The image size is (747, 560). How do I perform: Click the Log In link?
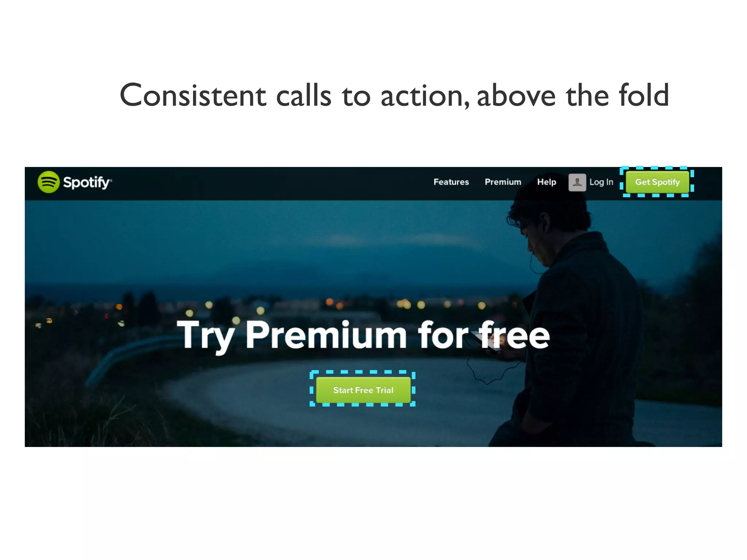tap(601, 182)
